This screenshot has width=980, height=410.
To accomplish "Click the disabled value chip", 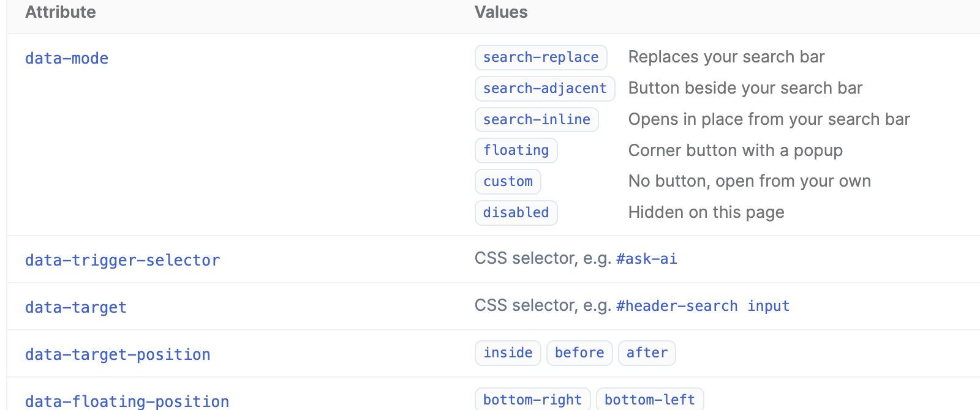I will [516, 213].
